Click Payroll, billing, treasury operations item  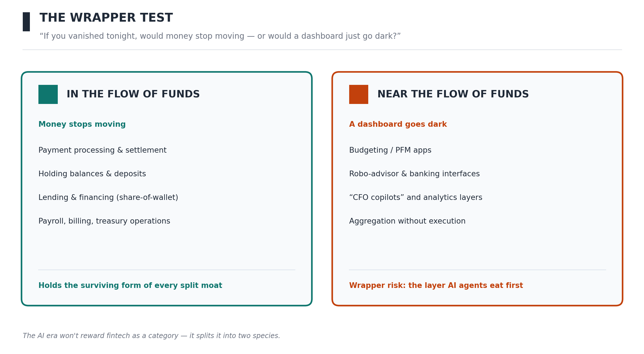pos(104,221)
